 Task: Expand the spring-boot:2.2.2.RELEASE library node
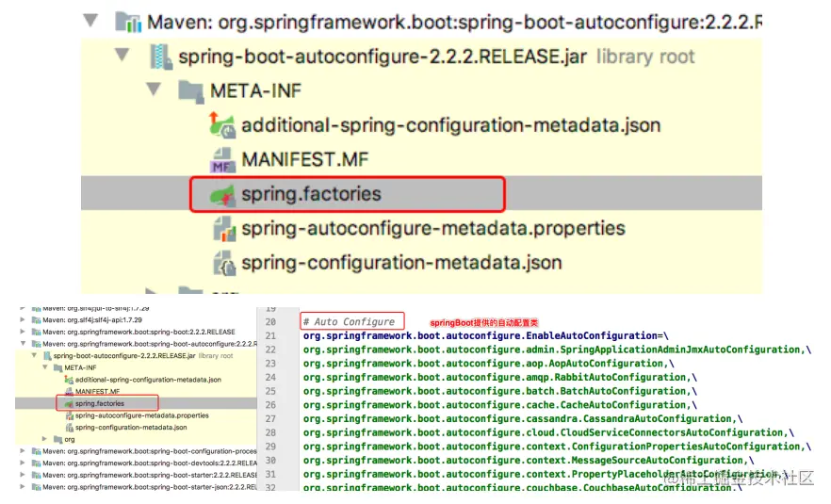[x=23, y=333]
